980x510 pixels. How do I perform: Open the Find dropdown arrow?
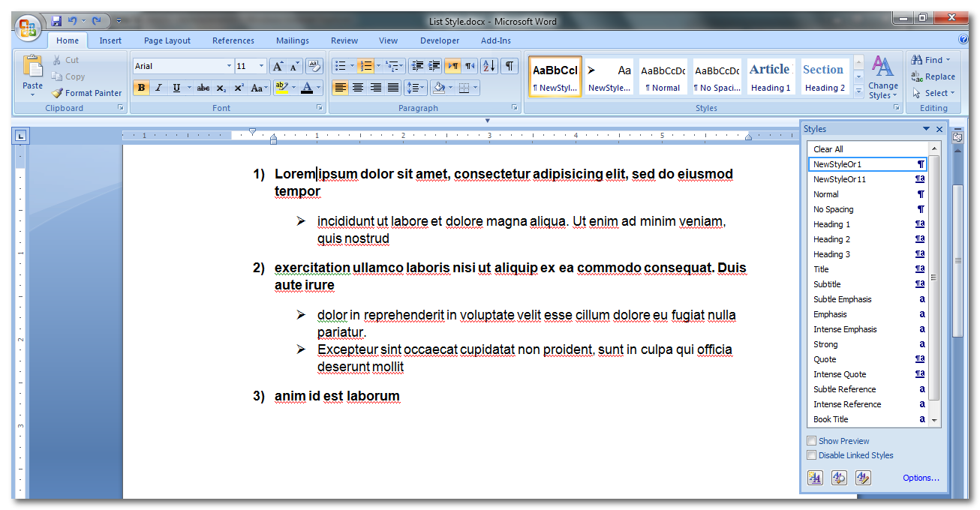[x=948, y=60]
